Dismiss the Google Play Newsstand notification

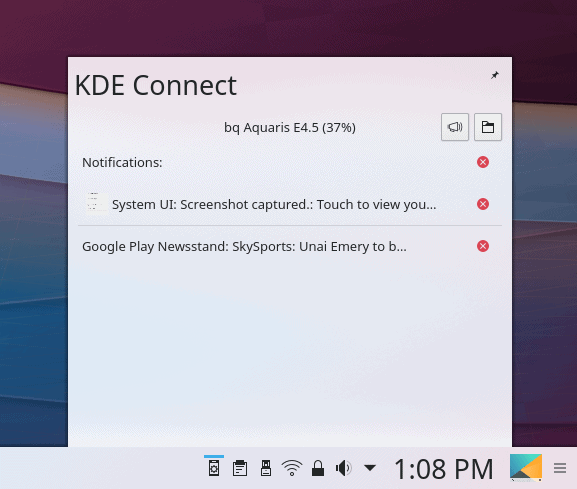(x=483, y=246)
